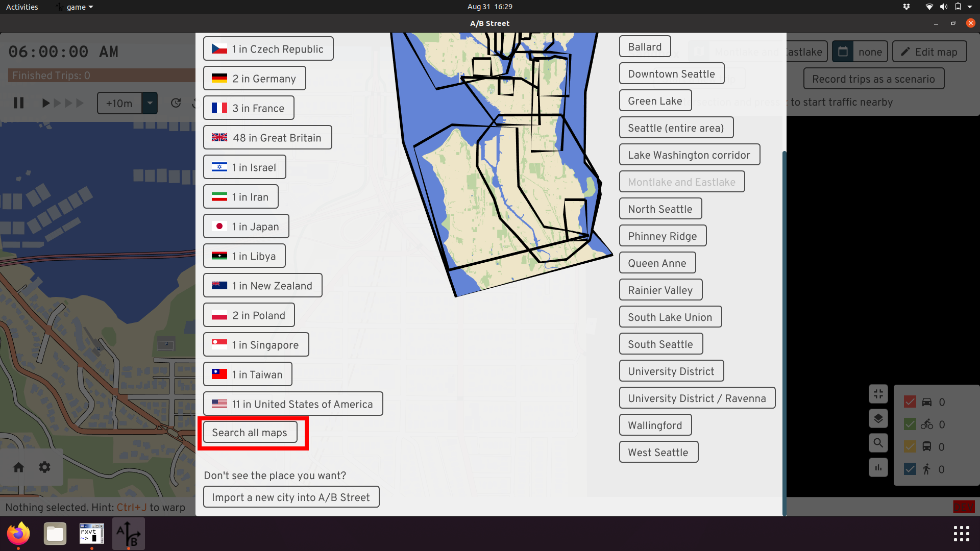Choose University District / Ravenna map

pos(697,398)
